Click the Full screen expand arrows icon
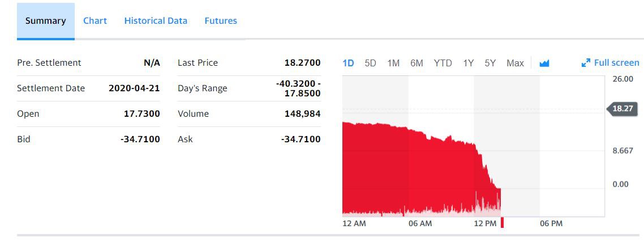 pos(586,63)
